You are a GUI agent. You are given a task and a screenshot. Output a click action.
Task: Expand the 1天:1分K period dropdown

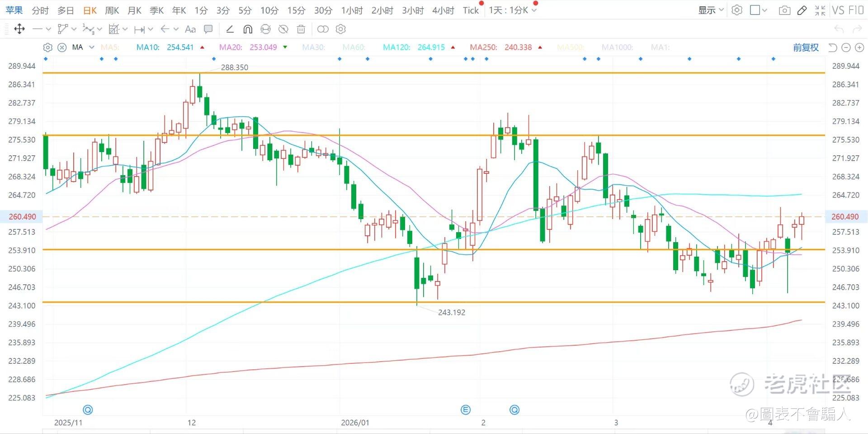[x=513, y=10]
